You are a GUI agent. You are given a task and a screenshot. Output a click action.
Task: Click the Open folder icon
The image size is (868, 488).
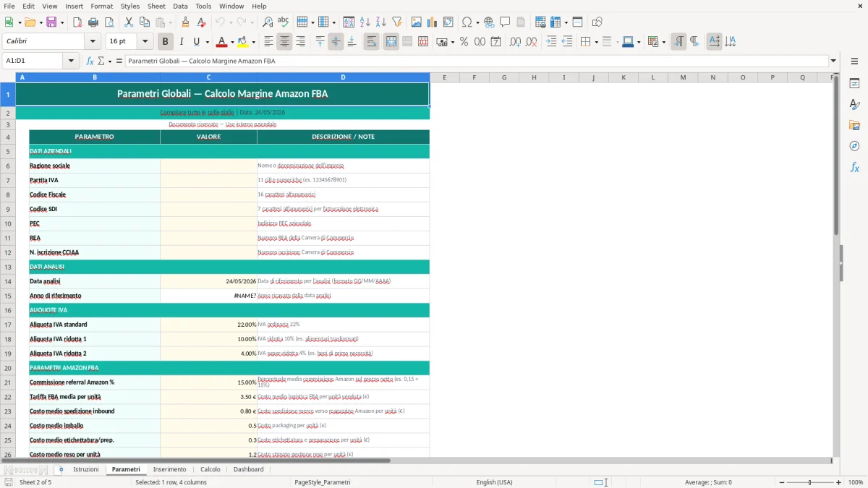click(x=30, y=22)
